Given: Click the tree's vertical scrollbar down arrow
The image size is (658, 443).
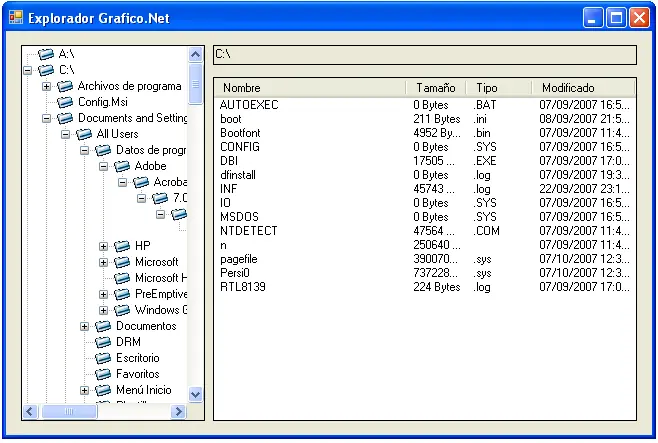Looking at the screenshot, I should pyautogui.click(x=195, y=395).
